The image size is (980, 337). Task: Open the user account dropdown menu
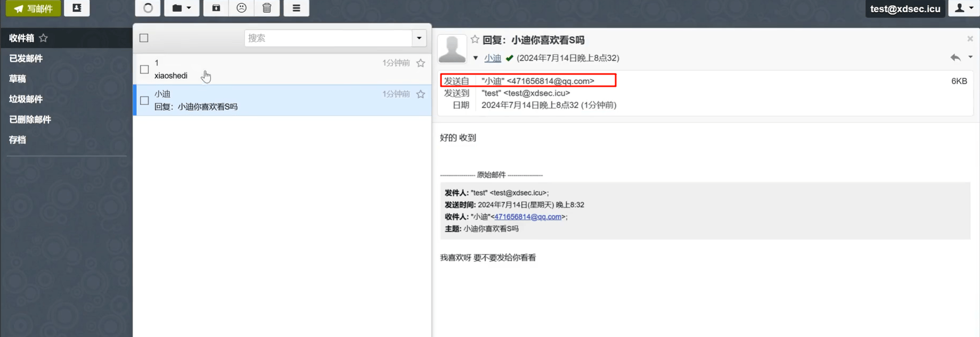pos(964,8)
